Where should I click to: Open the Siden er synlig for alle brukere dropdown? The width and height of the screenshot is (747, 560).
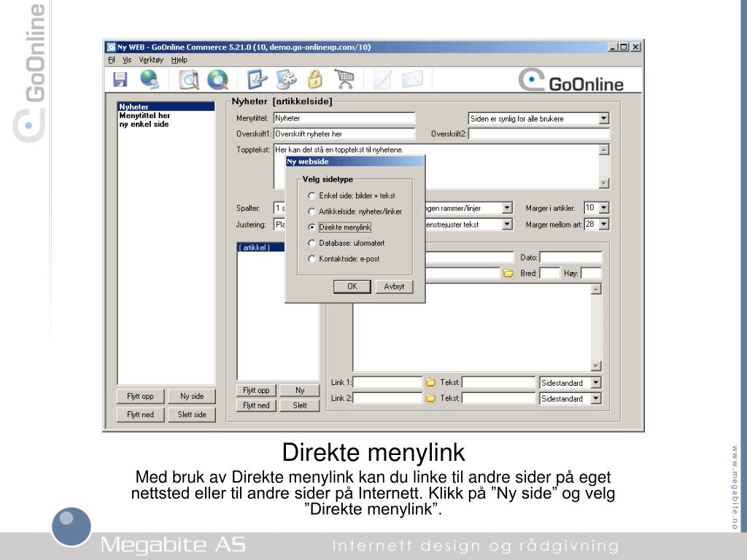603,118
